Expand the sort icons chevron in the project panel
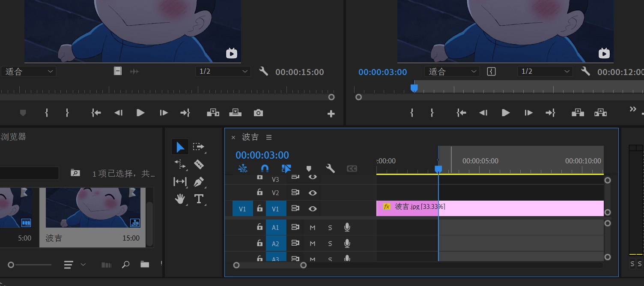Image resolution: width=644 pixels, height=286 pixels. click(83, 265)
